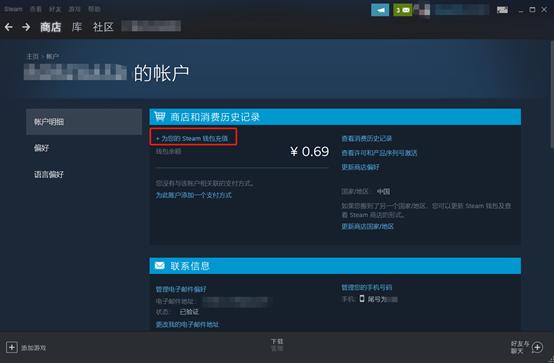Click the page vertical scrollbar
The width and height of the screenshot is (554, 363).
[552, 94]
